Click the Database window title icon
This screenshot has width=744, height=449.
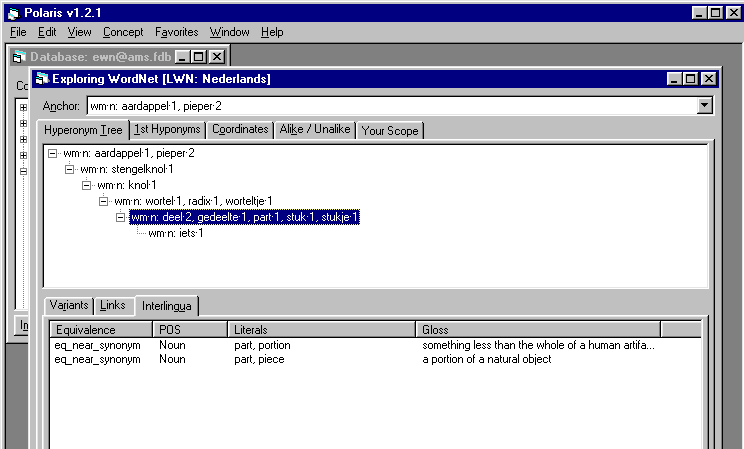tap(20, 57)
